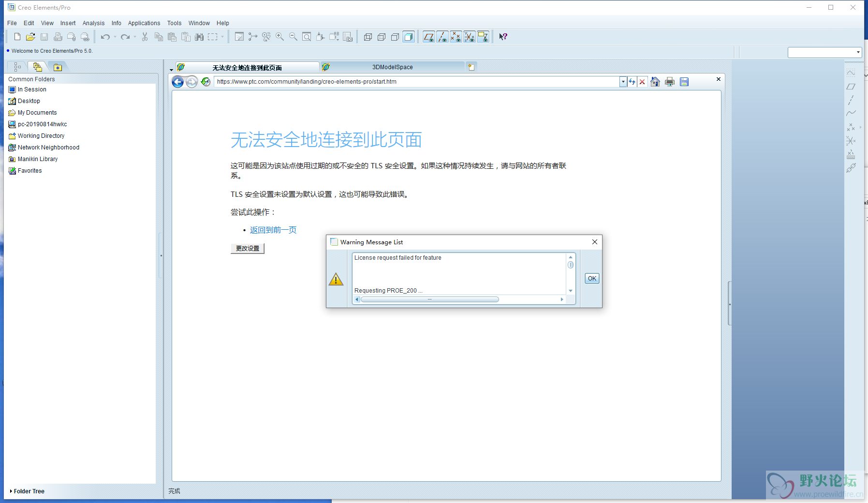
Task: Open the selection filter combo box
Action: point(824,52)
